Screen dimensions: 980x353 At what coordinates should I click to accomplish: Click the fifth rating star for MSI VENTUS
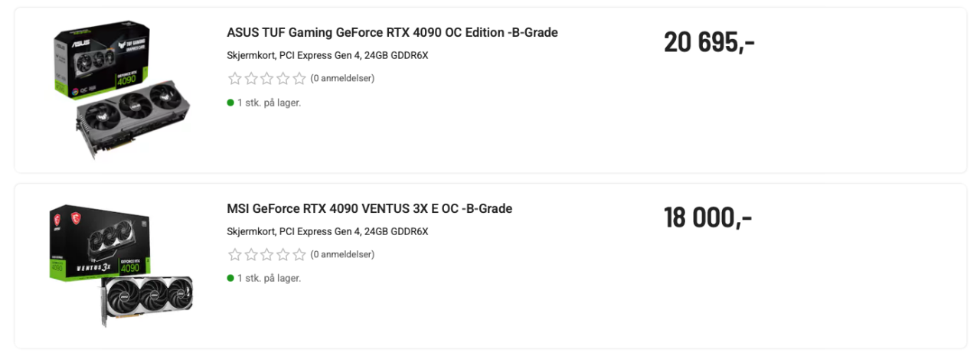click(x=299, y=254)
